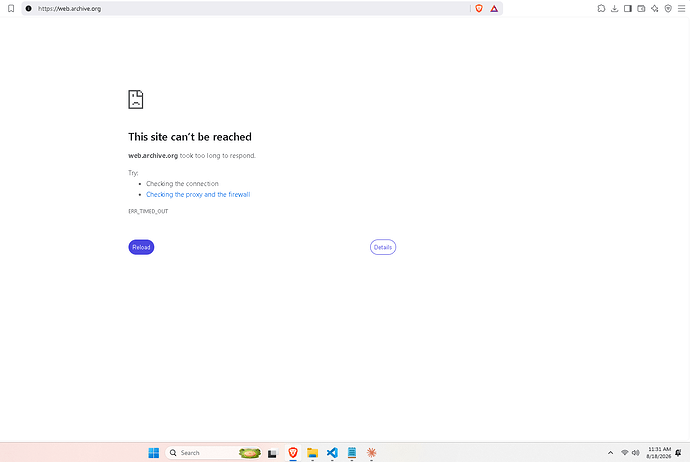
Task: Open the Brave Wallet icon
Action: [x=641, y=8]
